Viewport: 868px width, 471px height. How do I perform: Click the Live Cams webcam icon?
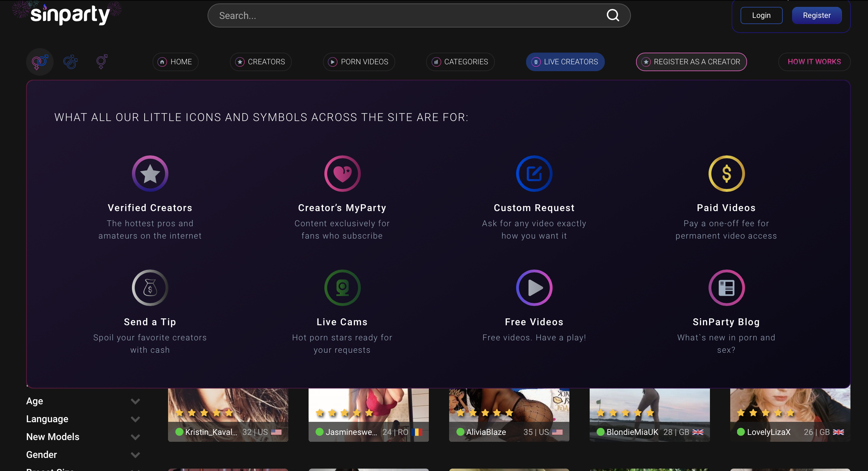click(x=342, y=288)
